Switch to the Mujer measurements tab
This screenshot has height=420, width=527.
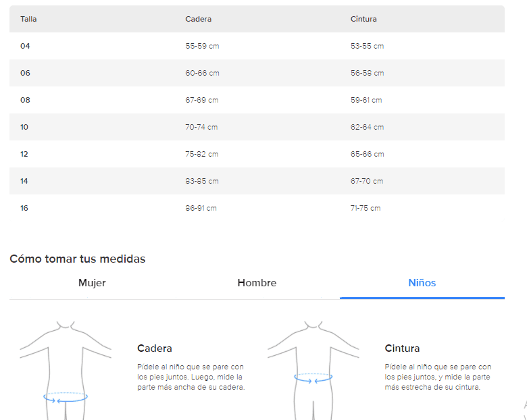coord(92,283)
